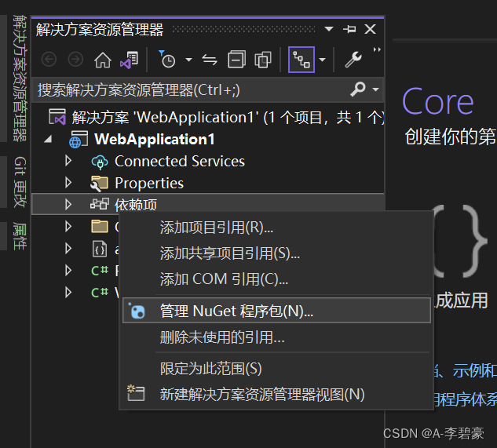Image resolution: width=497 pixels, height=448 pixels.
Task: Select the WebApplication1 project
Action: [x=155, y=140]
